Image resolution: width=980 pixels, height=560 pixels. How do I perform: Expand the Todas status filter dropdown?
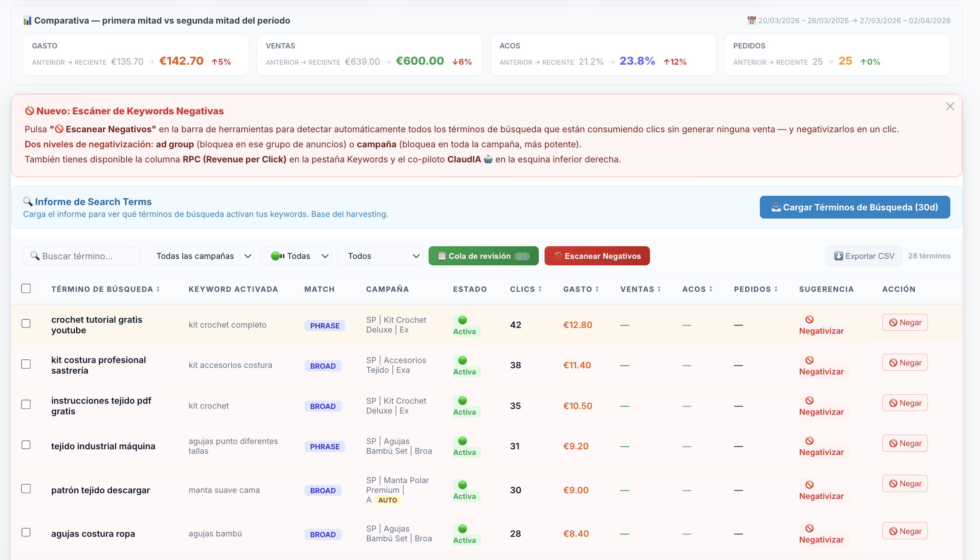296,256
